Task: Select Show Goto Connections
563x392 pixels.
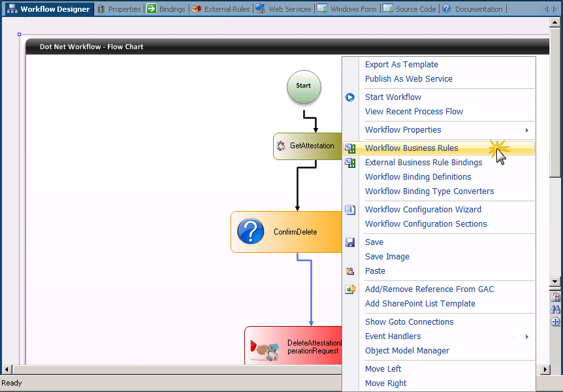Action: pyautogui.click(x=409, y=321)
